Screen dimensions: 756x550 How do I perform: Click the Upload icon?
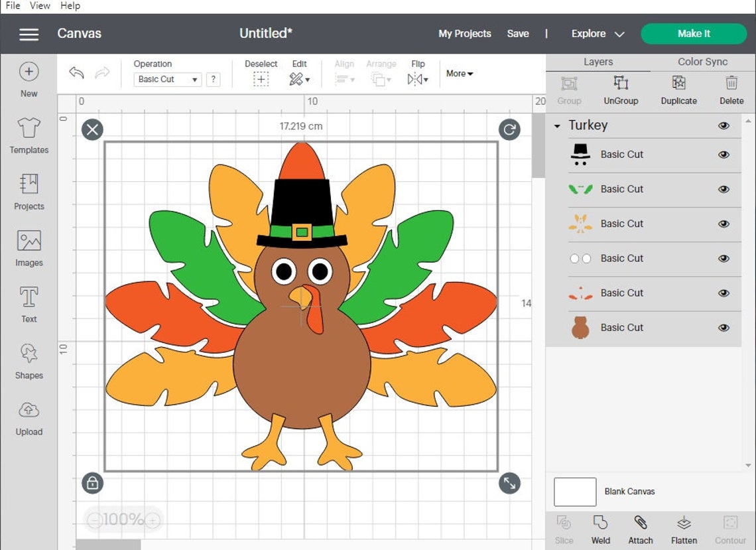pyautogui.click(x=29, y=416)
